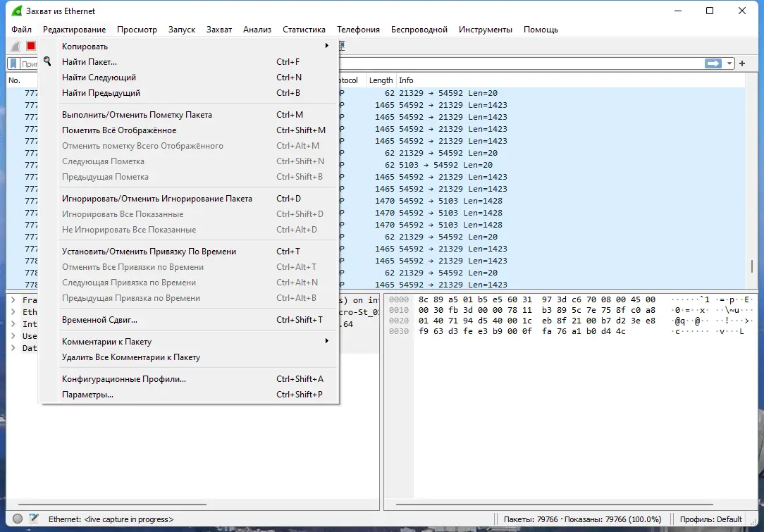Click the blue apply filter arrow button

(x=713, y=63)
